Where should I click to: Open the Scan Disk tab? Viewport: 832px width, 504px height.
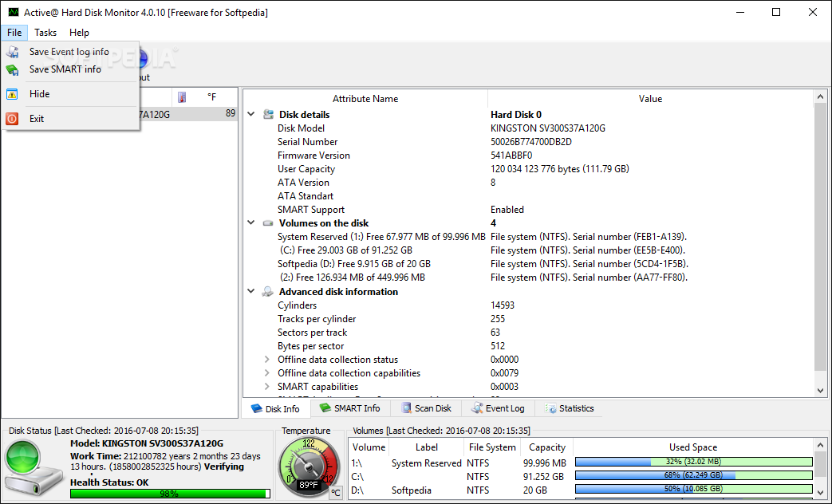click(426, 408)
